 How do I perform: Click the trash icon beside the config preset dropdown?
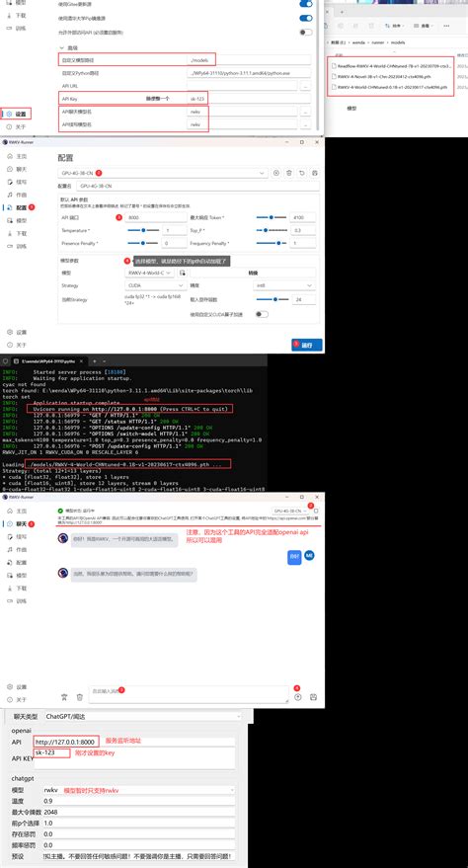click(x=288, y=173)
